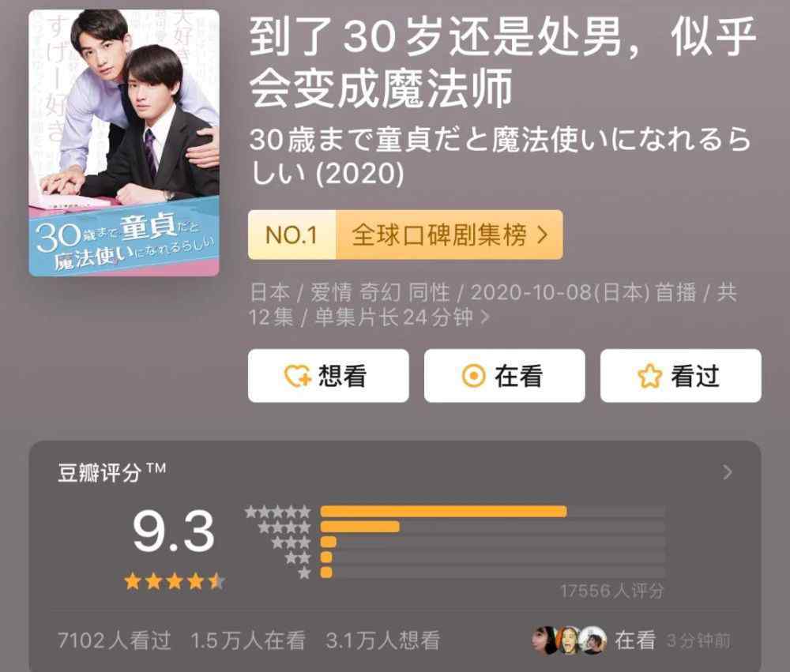Screen dimensions: 790x672
Task: Tap the four-star rating bar
Action: pyautogui.click(x=493, y=527)
